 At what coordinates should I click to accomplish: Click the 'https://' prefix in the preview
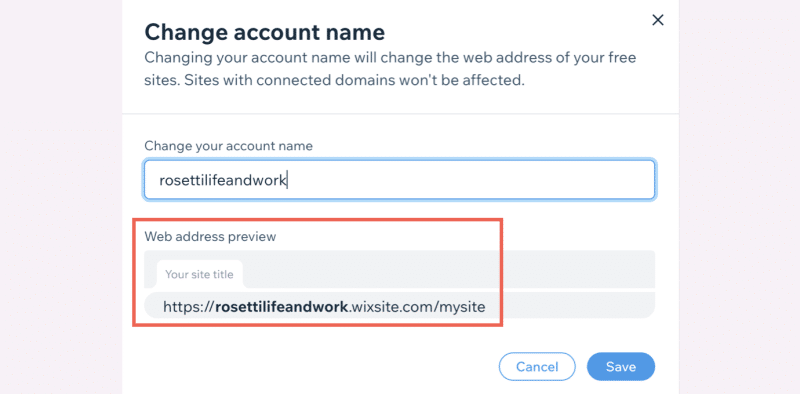189,307
